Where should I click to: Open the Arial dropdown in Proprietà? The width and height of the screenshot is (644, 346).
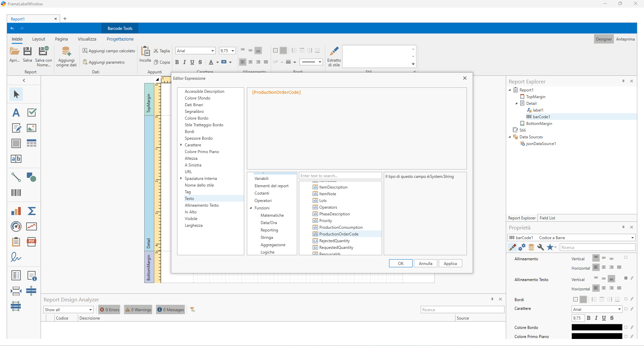pyautogui.click(x=620, y=309)
